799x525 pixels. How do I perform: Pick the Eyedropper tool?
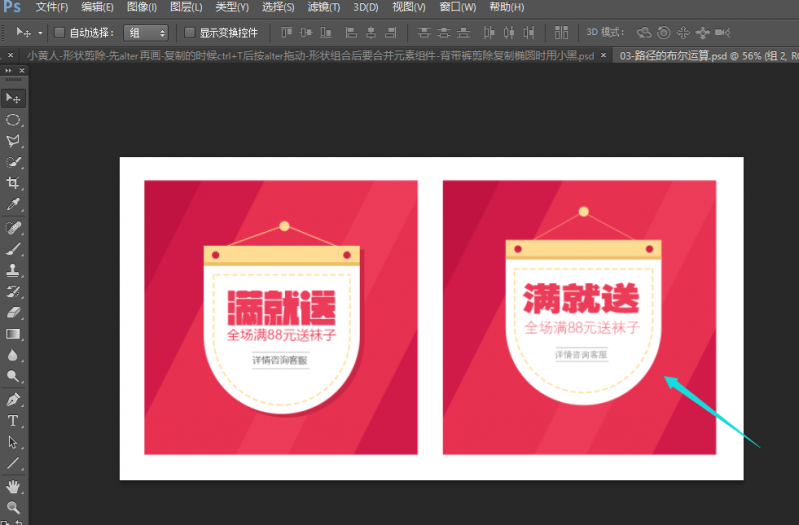14,205
